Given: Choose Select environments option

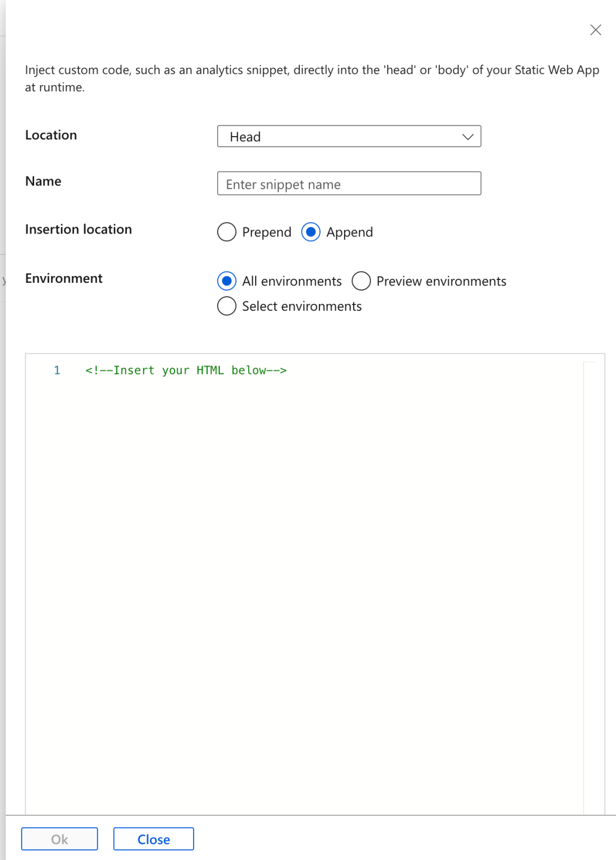Looking at the screenshot, I should tap(227, 306).
